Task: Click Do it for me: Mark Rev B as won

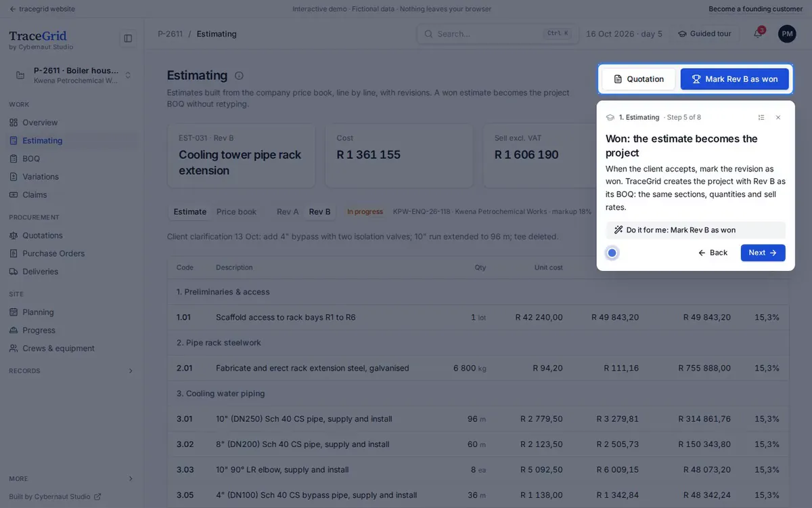Action: [696, 230]
